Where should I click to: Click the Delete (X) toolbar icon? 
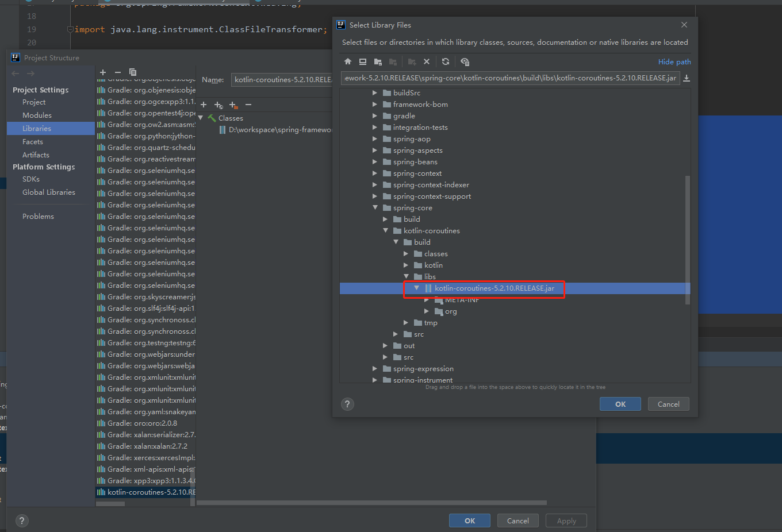(x=427, y=61)
